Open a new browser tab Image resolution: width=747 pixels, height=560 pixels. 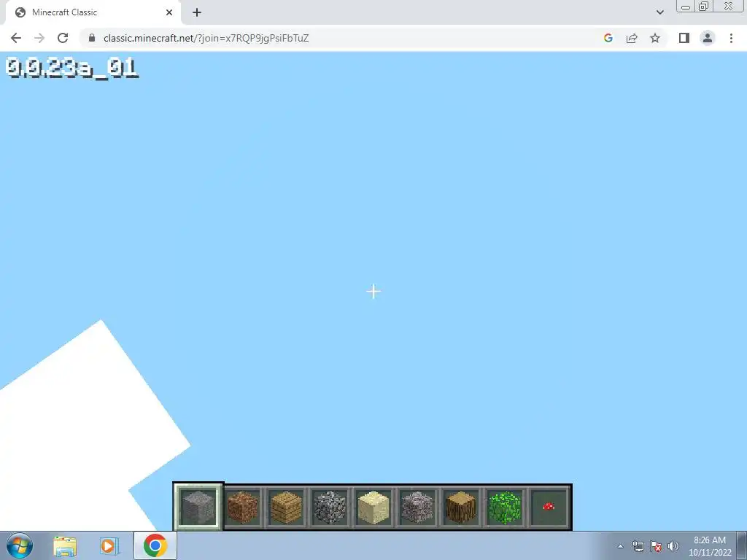click(197, 12)
